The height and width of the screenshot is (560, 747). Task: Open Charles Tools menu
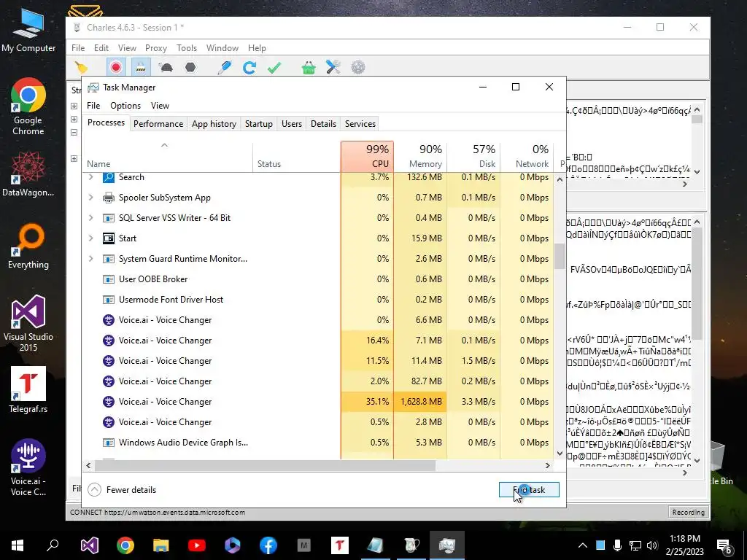[187, 48]
